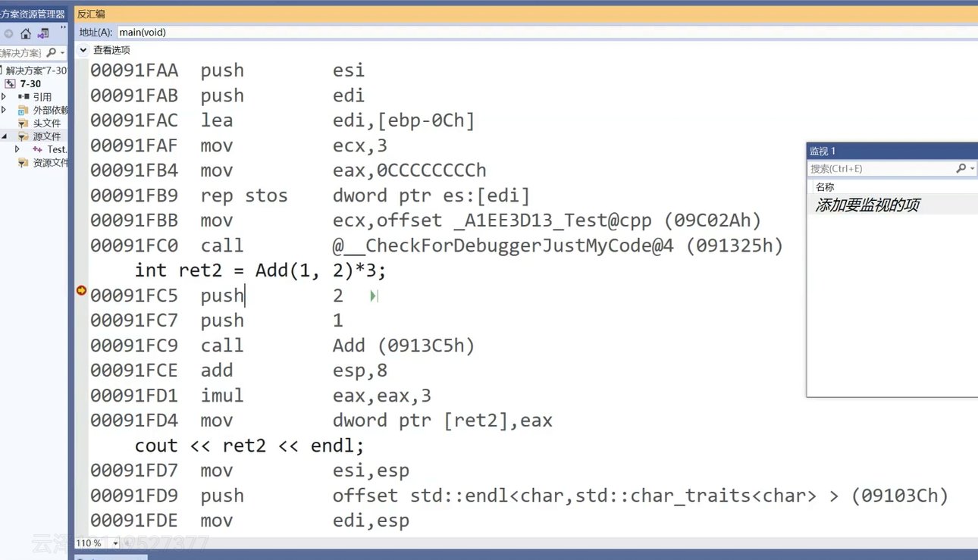Screen dimensions: 978x560
Task: Click the 监视 1 watch panel title
Action: (823, 151)
